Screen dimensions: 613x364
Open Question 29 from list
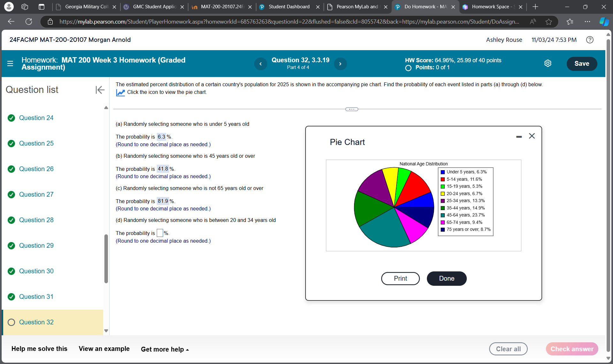coord(36,246)
